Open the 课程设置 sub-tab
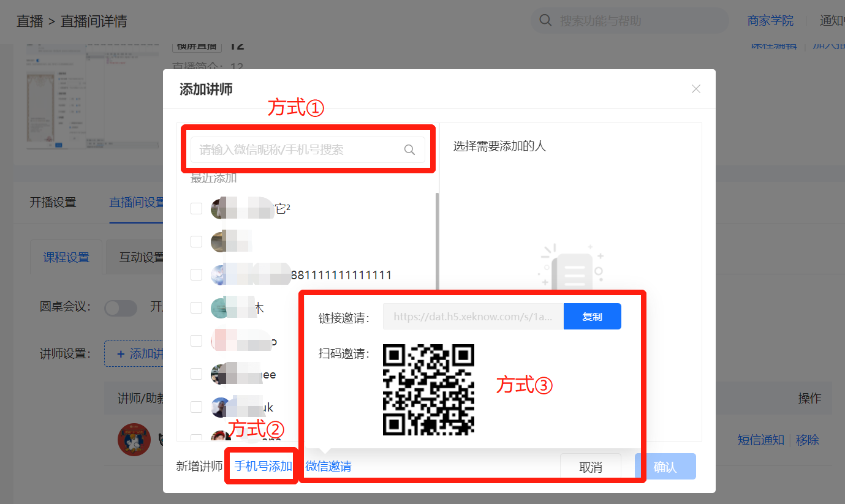845x504 pixels. point(66,257)
